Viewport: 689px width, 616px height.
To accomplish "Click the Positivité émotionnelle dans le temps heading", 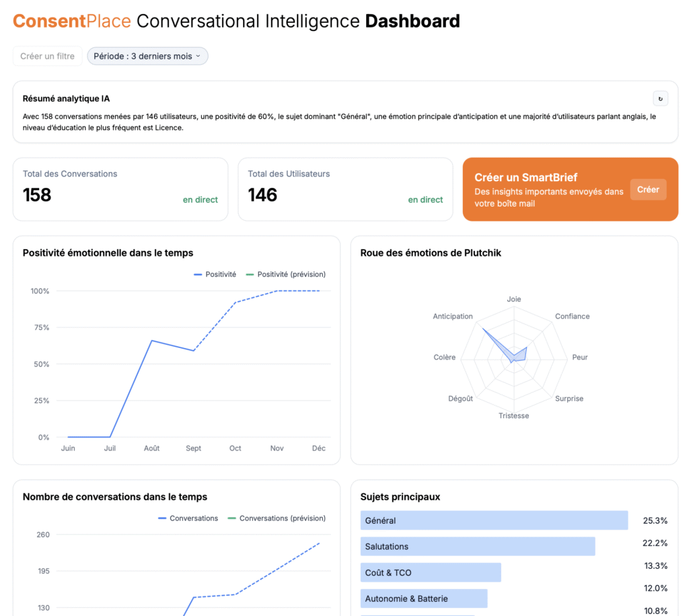I will 108,253.
